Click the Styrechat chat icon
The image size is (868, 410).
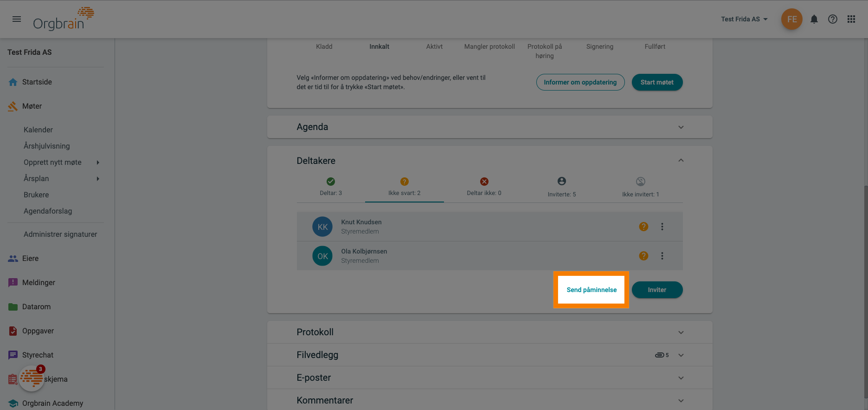coord(13,355)
